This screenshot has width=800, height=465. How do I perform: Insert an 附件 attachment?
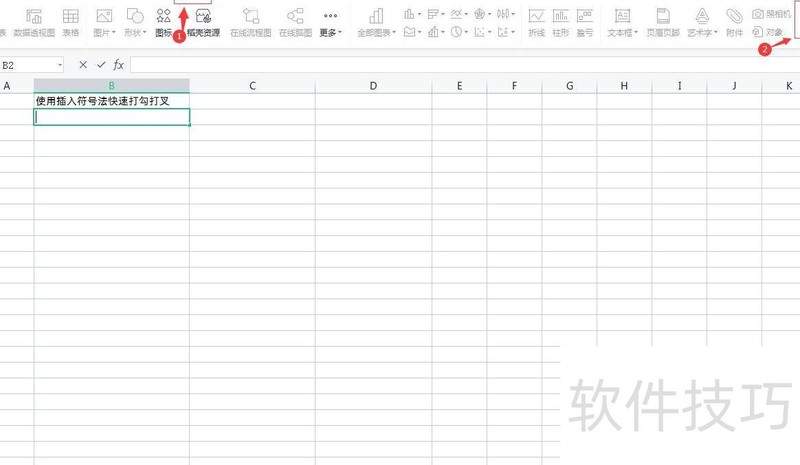click(734, 23)
